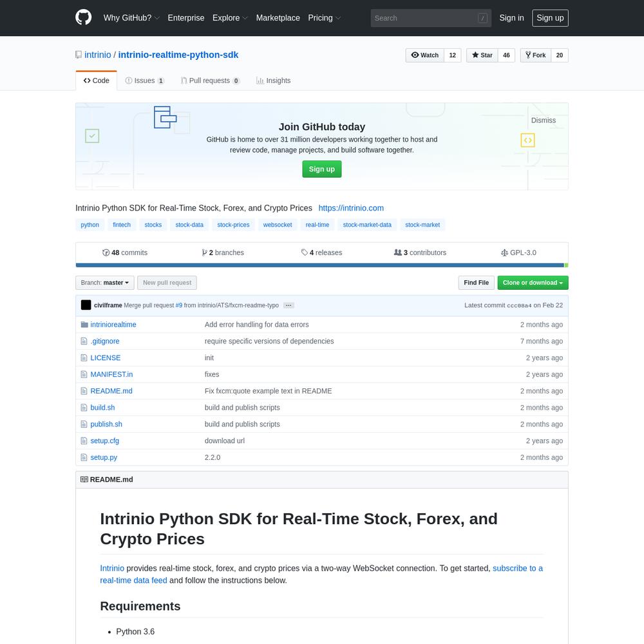
Task: Click the .gitignore file icon
Action: pos(84,341)
